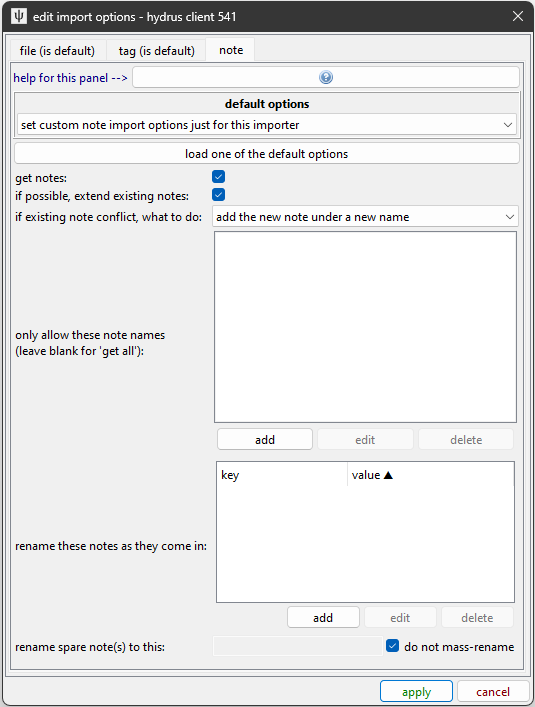Cancel the import options dialog
This screenshot has width=535, height=707.
493,692
